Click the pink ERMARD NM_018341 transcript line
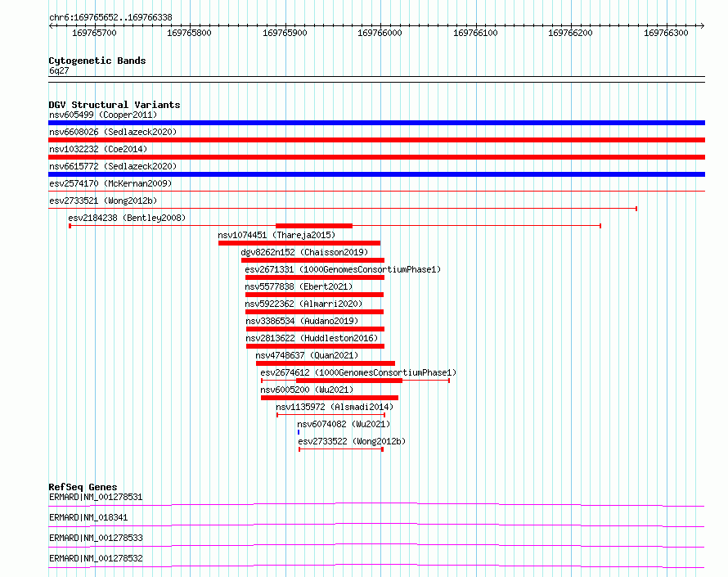Viewport: 728px width, 577px height. pyautogui.click(x=376, y=525)
